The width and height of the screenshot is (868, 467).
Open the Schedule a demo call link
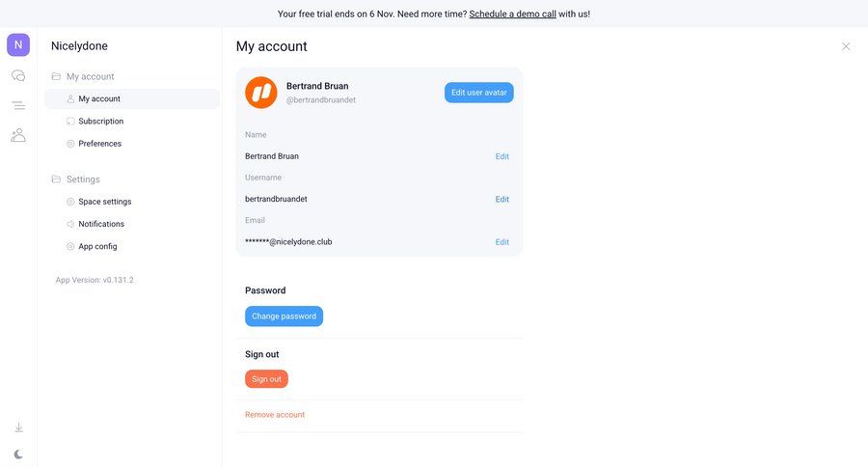(x=512, y=14)
